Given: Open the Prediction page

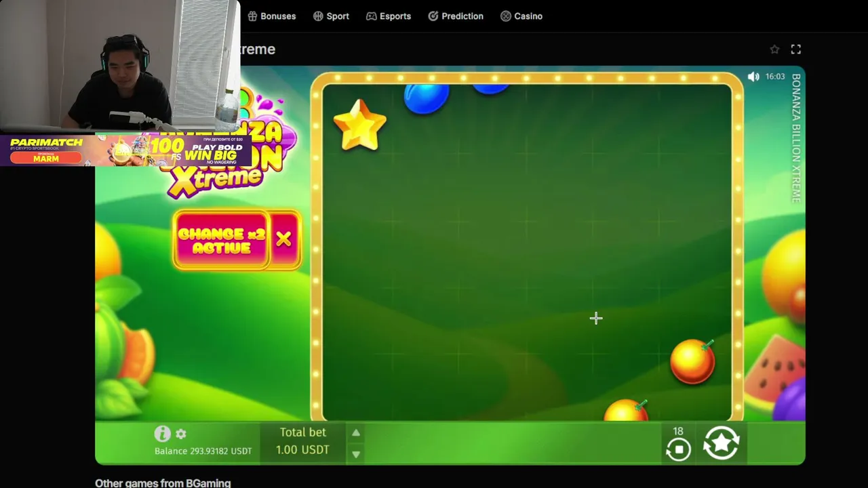Looking at the screenshot, I should coord(456,16).
